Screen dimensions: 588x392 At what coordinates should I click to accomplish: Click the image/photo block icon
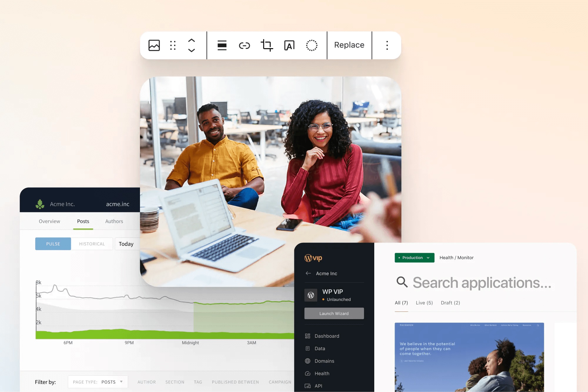click(154, 45)
